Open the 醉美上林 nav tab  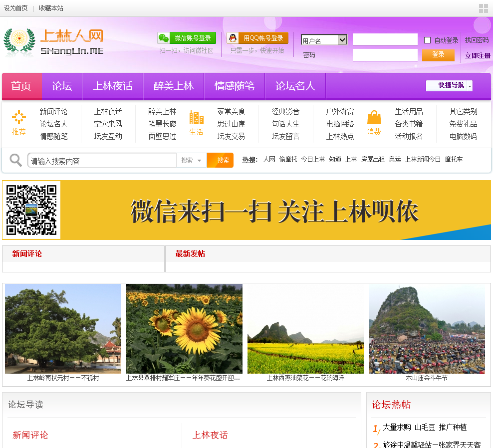[x=174, y=86]
